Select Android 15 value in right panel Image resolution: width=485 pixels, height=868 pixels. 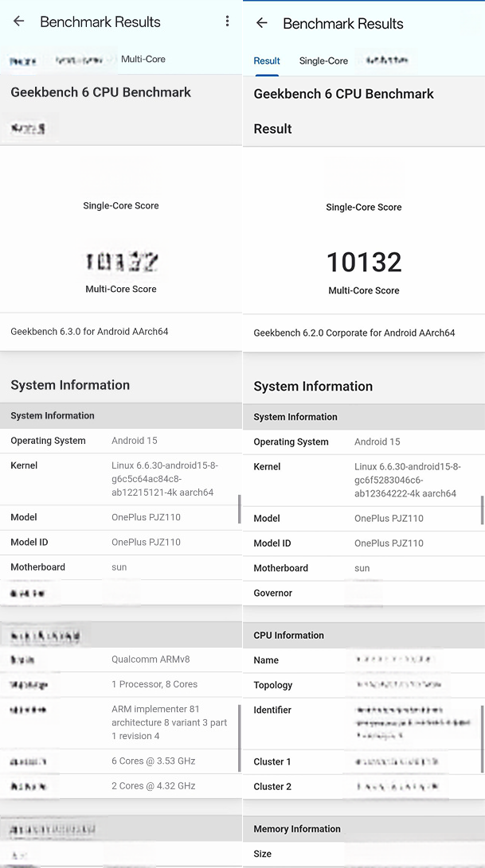coord(377,442)
